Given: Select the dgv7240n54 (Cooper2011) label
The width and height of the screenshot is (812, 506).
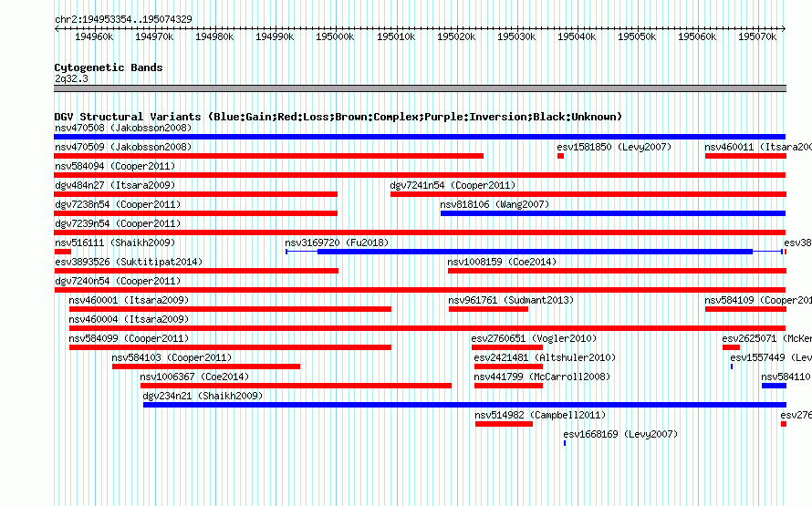Looking at the screenshot, I should pos(118,281).
